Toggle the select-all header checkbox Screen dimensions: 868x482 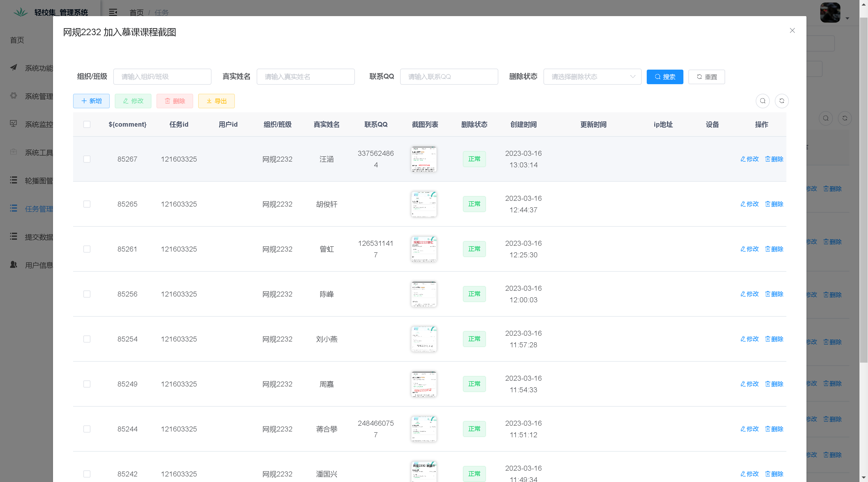point(87,124)
